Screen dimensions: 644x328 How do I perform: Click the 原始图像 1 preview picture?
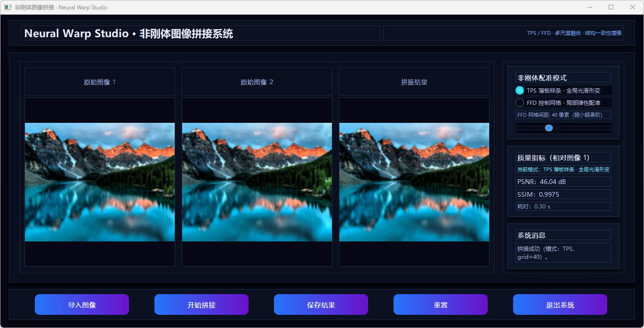click(x=100, y=182)
